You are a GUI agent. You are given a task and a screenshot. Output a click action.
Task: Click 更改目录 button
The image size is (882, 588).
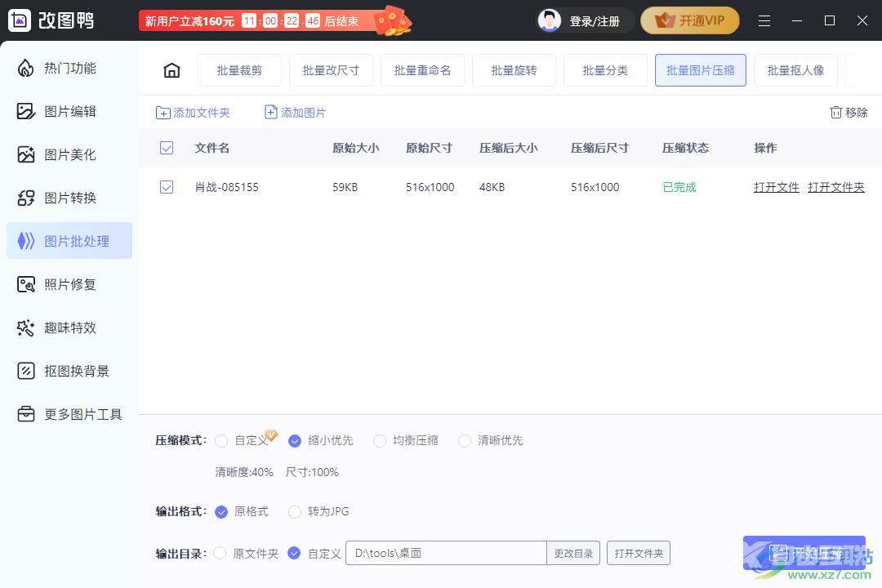coord(573,553)
